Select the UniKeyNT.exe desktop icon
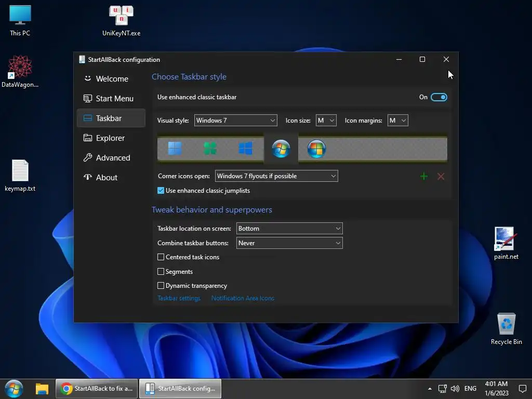Viewport: 532px width, 399px height. click(x=121, y=20)
